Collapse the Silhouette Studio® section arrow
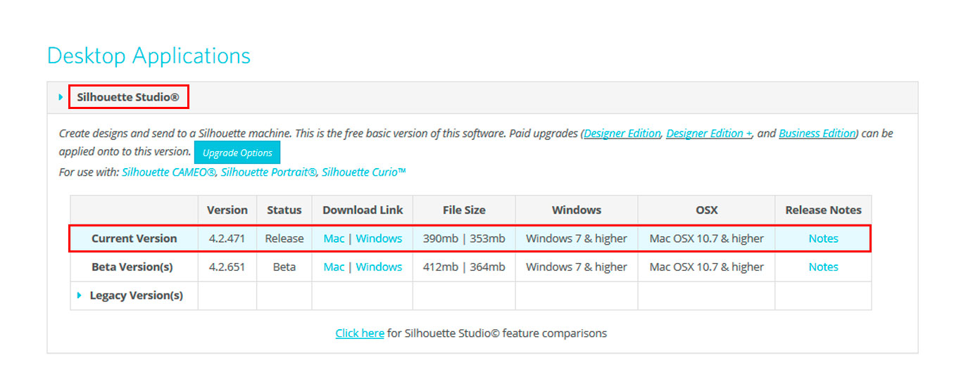 coord(61,97)
